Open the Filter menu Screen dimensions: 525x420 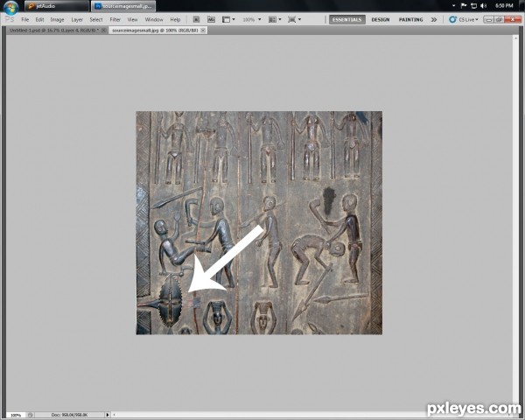[115, 20]
